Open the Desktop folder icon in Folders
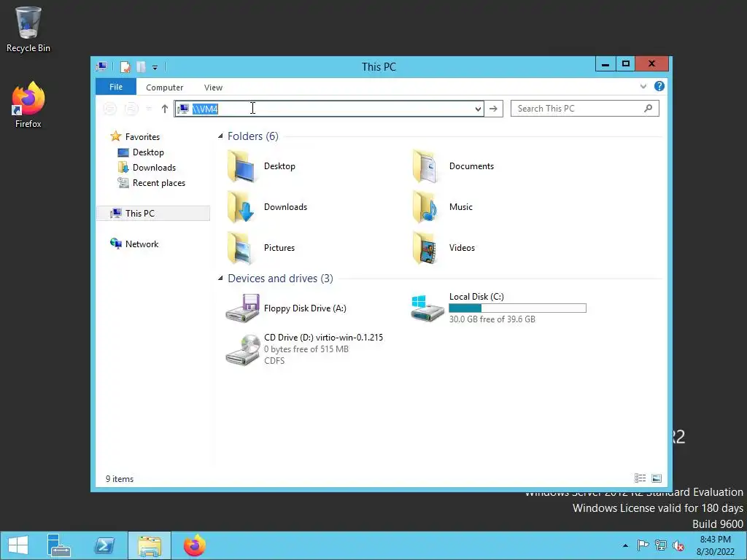 [x=242, y=166]
